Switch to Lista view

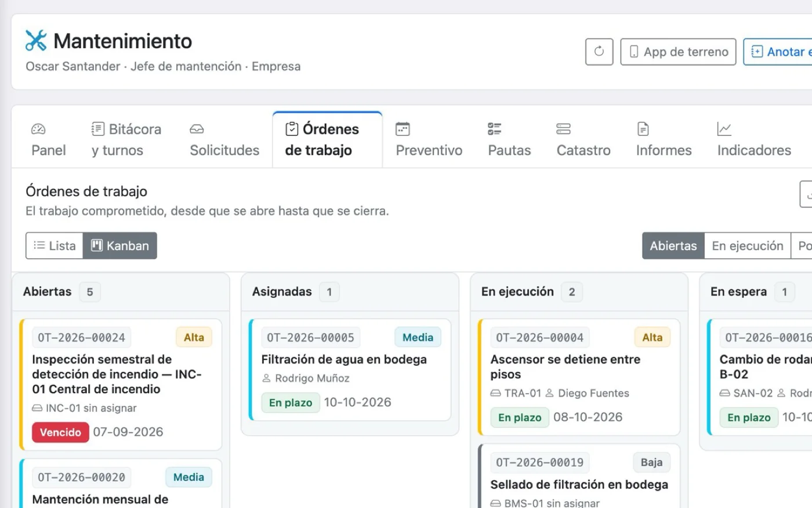(55, 246)
